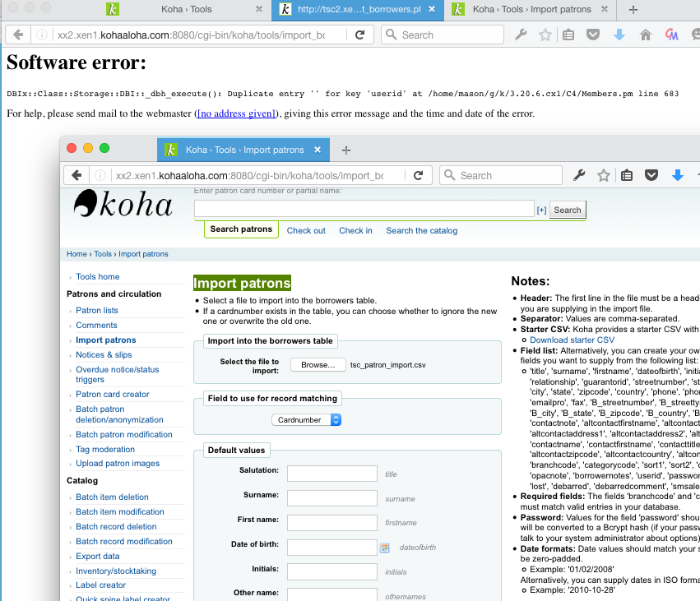Click the Koha logo in the page header
Image resolution: width=700 pixels, height=601 pixels.
click(x=123, y=205)
